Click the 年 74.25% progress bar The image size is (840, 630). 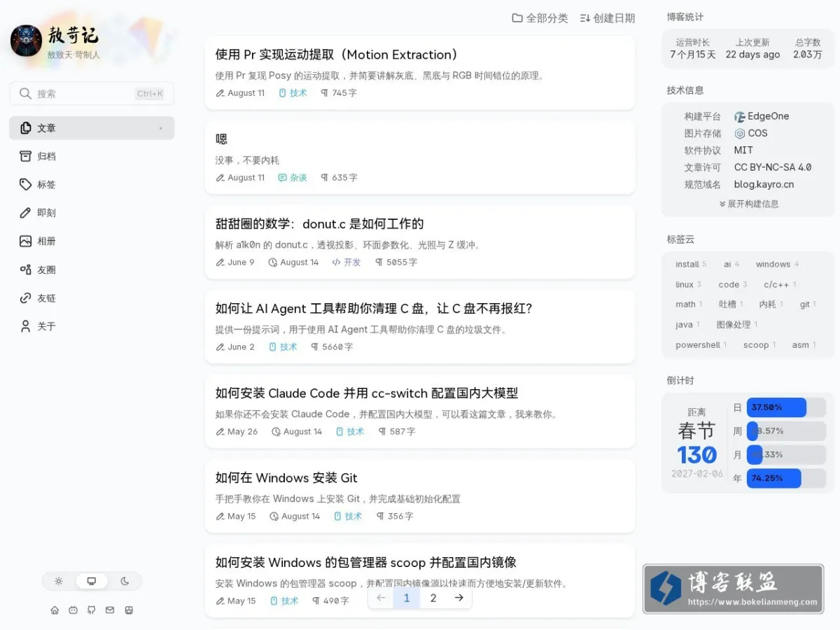(786, 479)
